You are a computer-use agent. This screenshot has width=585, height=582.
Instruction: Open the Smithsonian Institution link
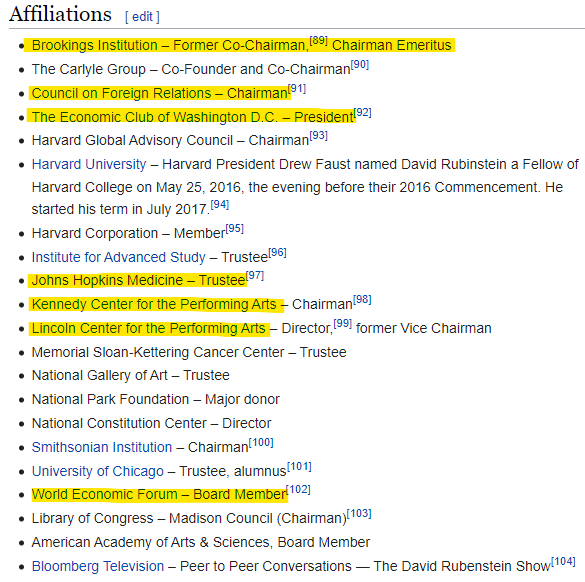[102, 447]
